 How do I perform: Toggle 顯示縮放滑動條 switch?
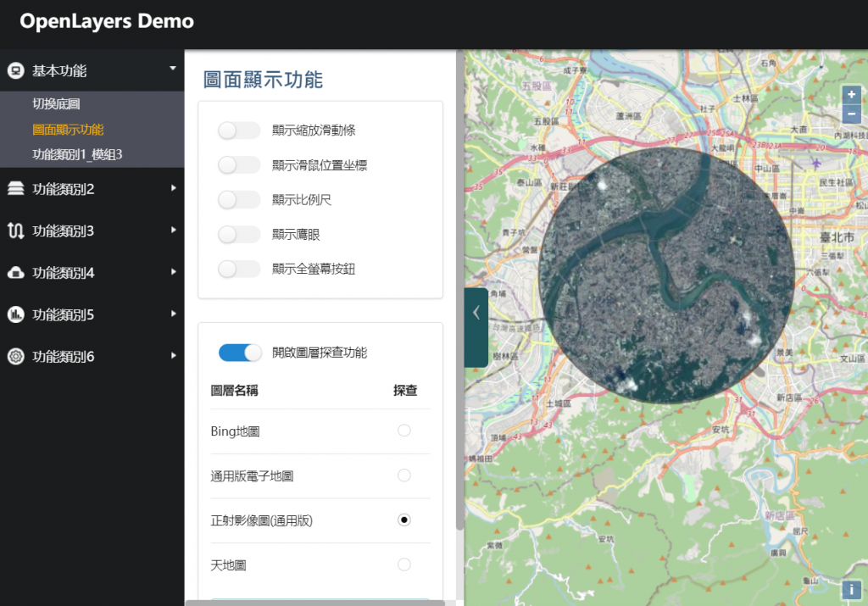[x=238, y=131]
